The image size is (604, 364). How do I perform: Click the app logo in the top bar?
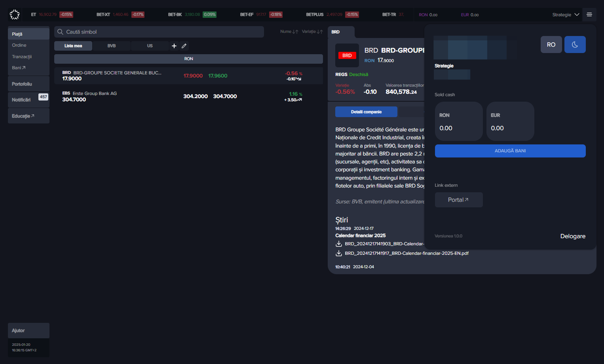(x=15, y=15)
